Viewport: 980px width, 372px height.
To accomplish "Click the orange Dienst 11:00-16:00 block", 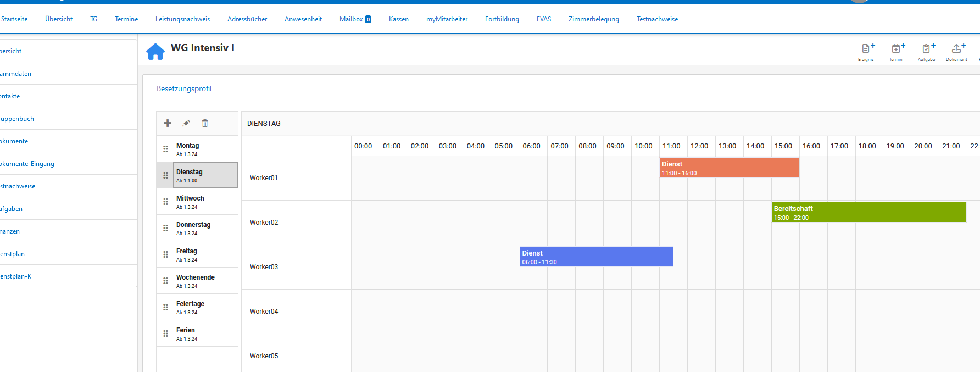I will pyautogui.click(x=728, y=168).
